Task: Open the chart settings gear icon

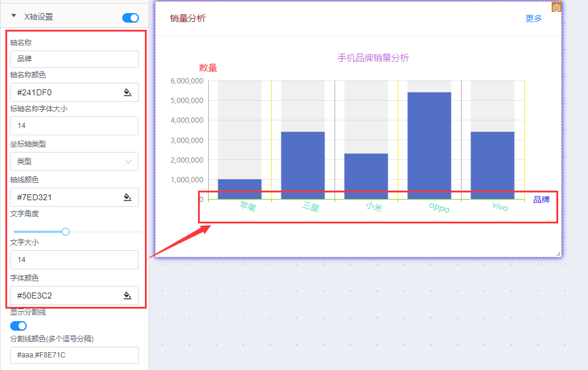Action: [556, 7]
